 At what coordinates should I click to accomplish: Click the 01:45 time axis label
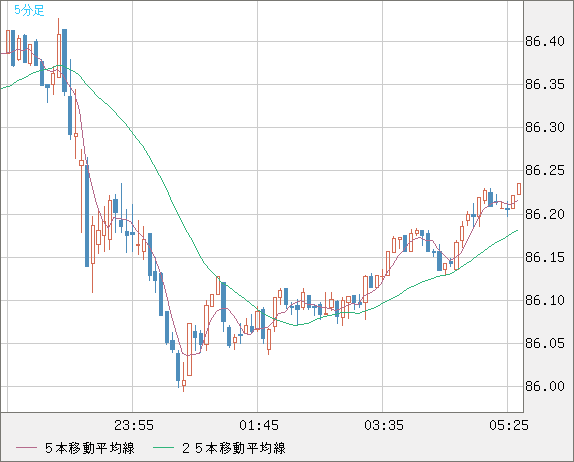pos(259,425)
